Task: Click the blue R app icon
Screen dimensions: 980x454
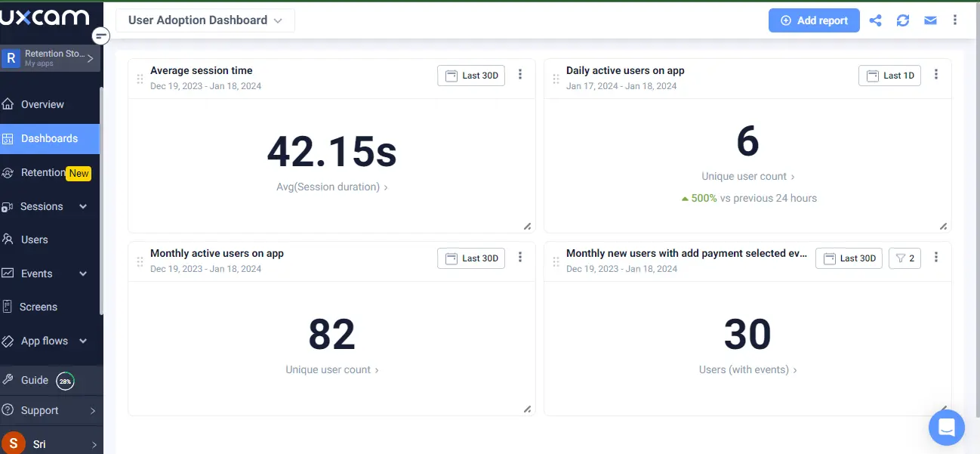Action: tap(11, 58)
